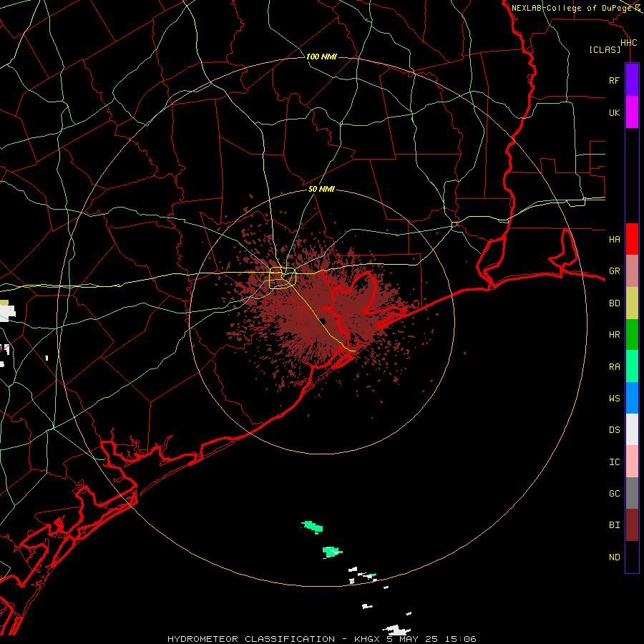644x644 pixels.
Task: Click the WS legend label
Action: click(614, 399)
